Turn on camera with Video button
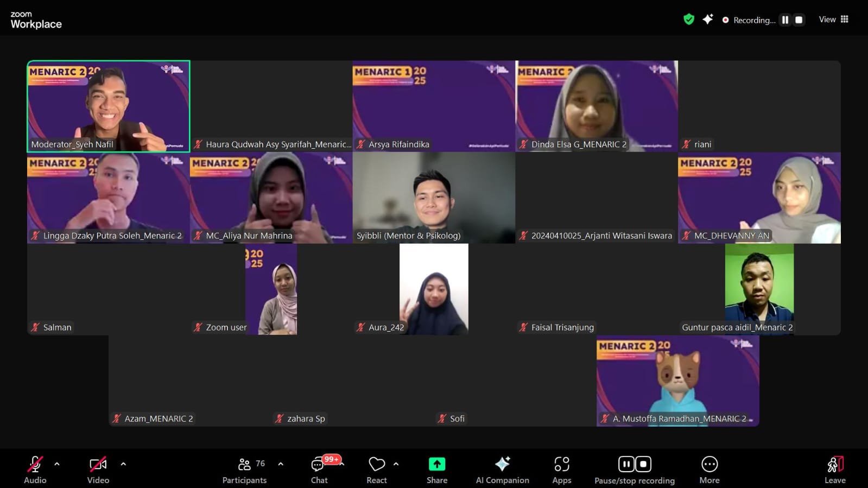Viewport: 868px width, 488px height. tap(98, 470)
